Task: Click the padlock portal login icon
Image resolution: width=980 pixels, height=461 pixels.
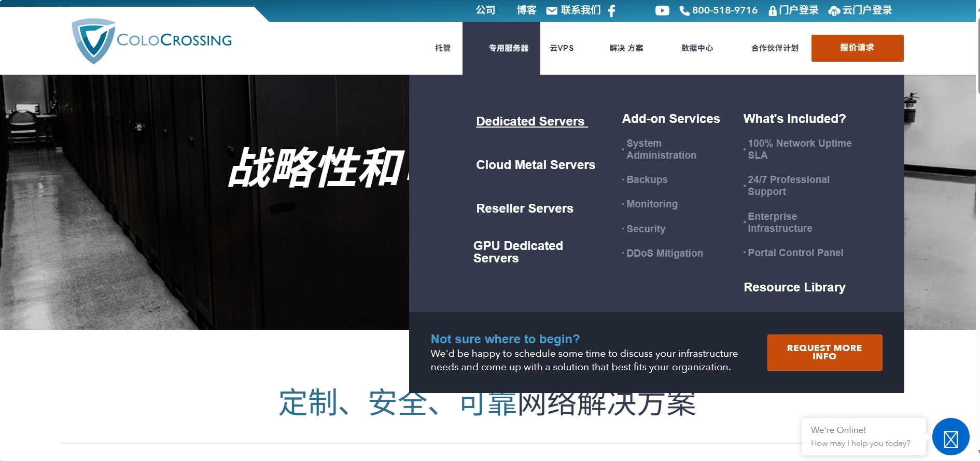Action: (773, 11)
